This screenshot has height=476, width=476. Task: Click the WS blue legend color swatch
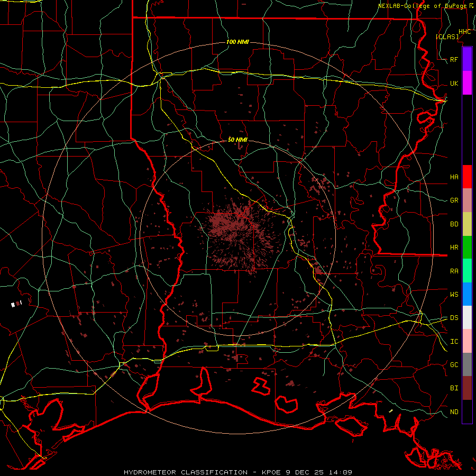(x=467, y=294)
